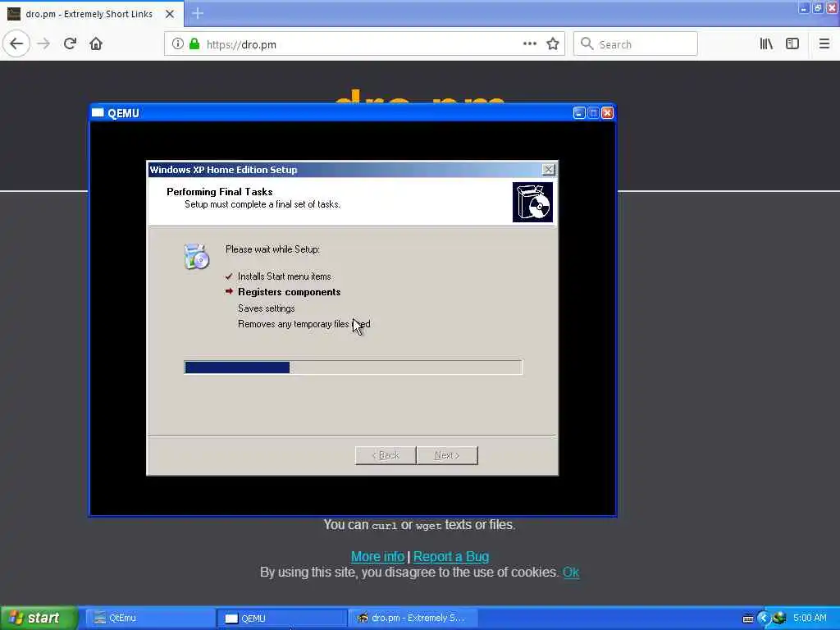Open the Windows XP start menu
The width and height of the screenshot is (840, 630).
38,618
